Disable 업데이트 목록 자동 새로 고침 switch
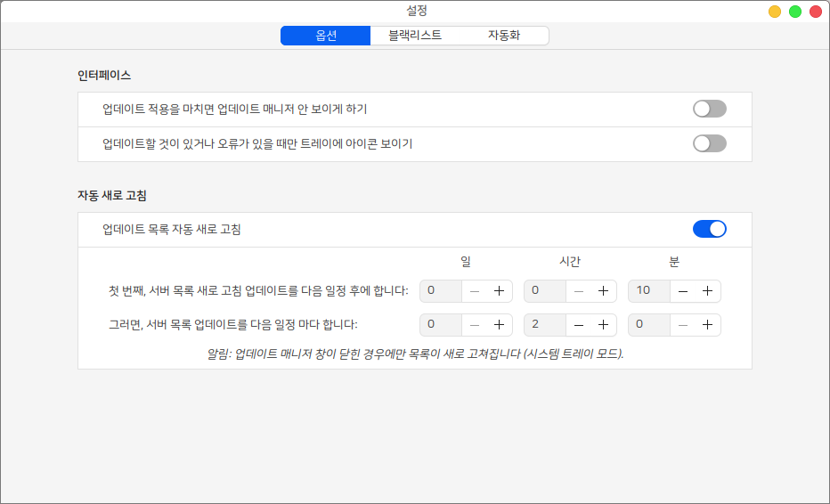830x504 pixels. click(709, 229)
